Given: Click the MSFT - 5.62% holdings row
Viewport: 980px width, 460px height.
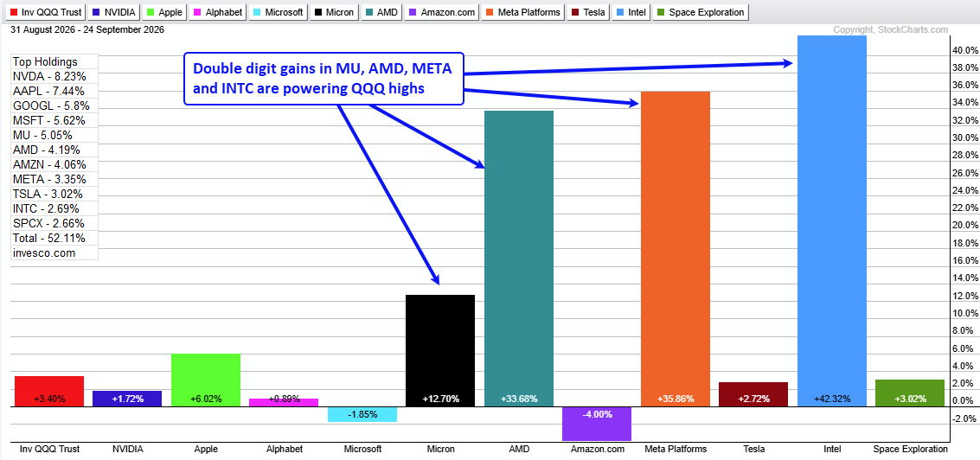Looking at the screenshot, I should click(54, 121).
